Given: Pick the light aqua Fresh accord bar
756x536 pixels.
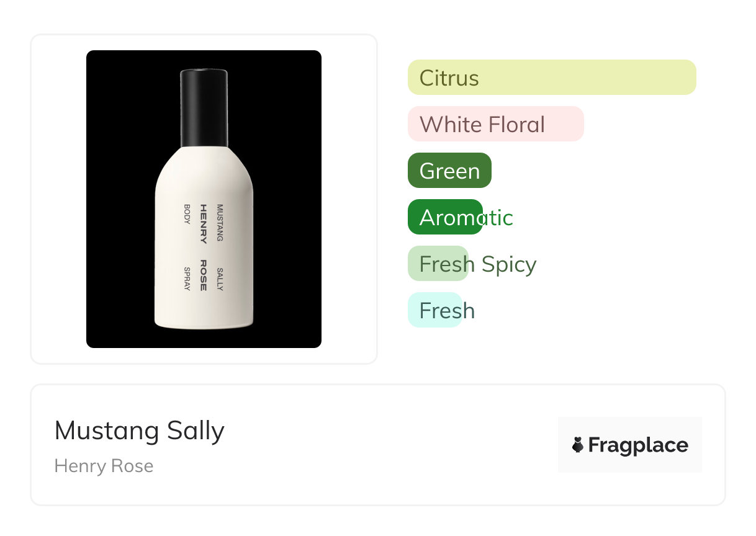Looking at the screenshot, I should [x=435, y=310].
